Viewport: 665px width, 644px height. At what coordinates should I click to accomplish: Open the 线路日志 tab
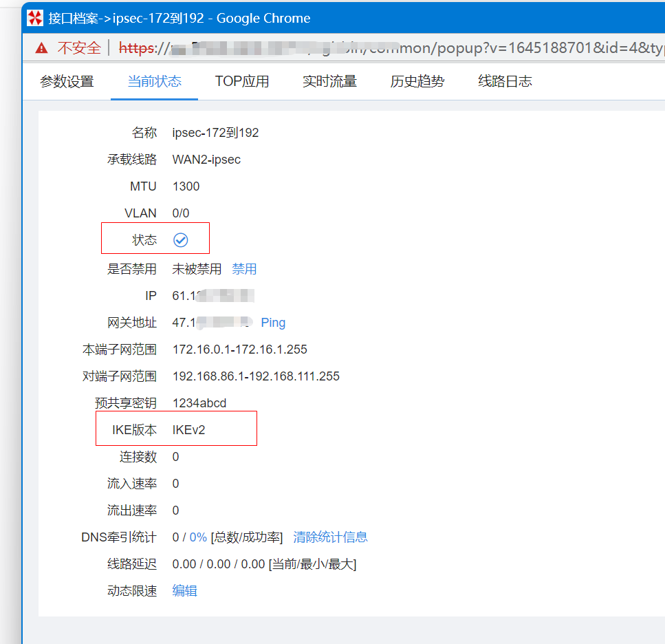[x=505, y=81]
